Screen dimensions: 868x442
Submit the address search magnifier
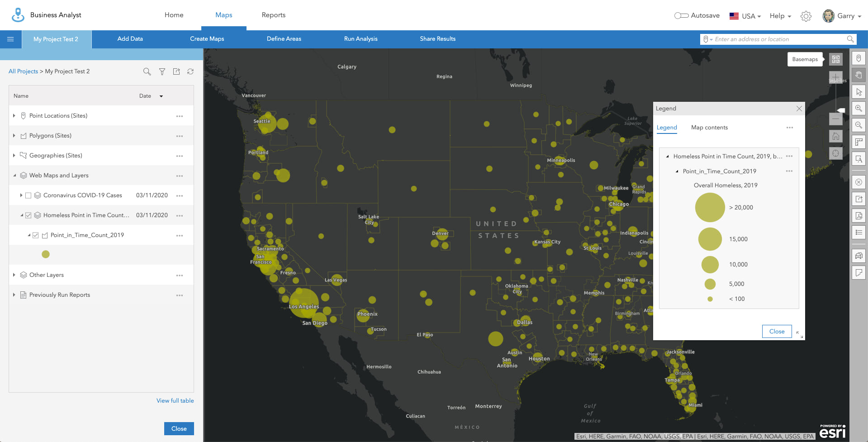(850, 39)
